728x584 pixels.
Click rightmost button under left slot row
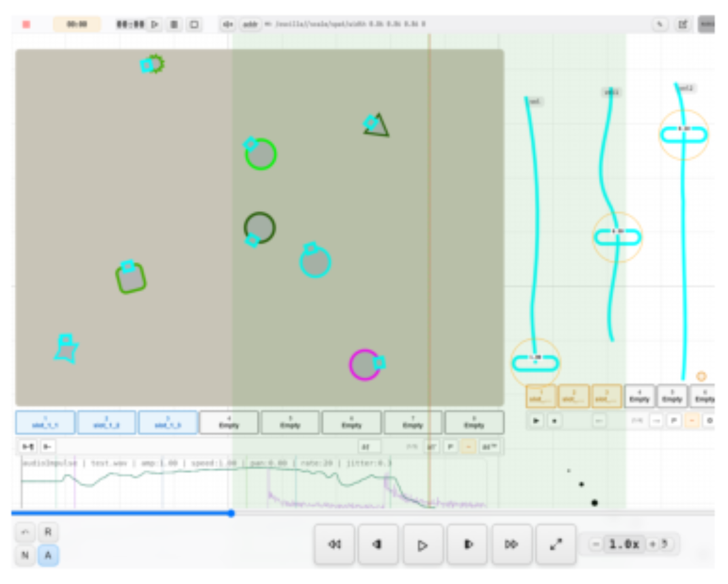pos(490,447)
